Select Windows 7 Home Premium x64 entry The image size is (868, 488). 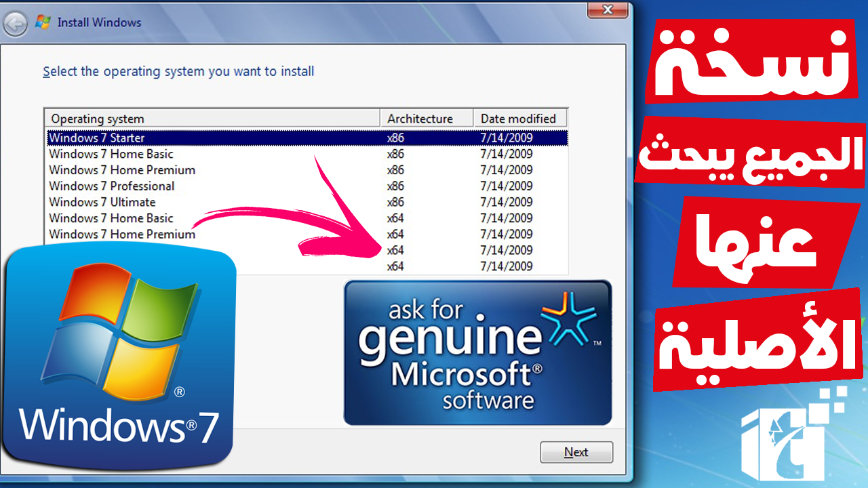307,234
